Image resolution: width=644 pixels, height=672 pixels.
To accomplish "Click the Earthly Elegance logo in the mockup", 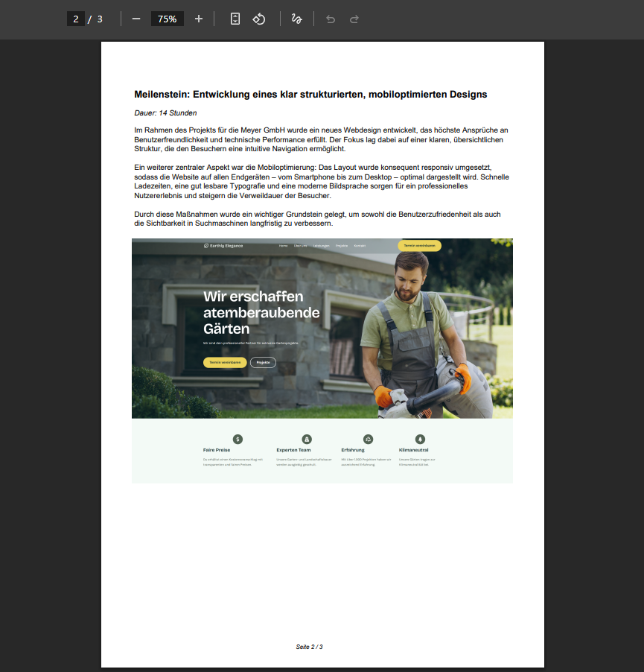I will click(223, 246).
